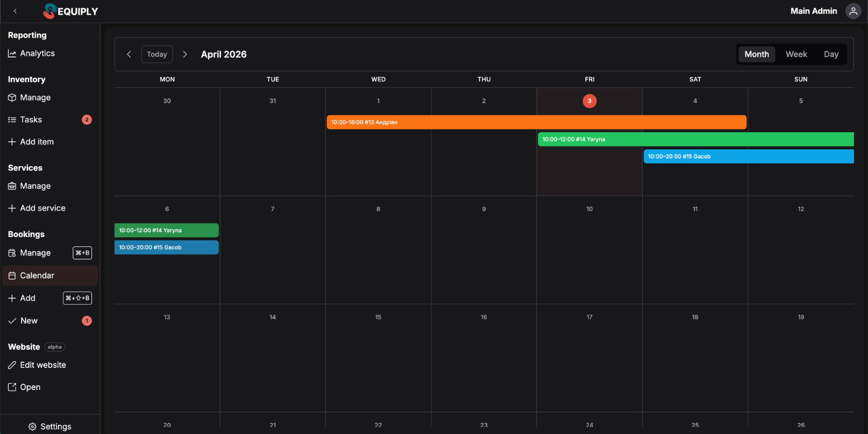Open blue booking #15 Gacob on Saturday

(x=749, y=156)
